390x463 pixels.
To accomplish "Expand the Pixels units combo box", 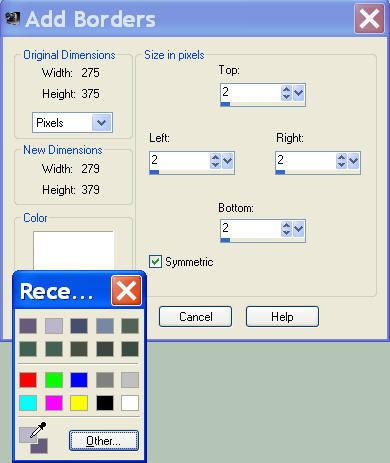I will pyautogui.click(x=101, y=123).
